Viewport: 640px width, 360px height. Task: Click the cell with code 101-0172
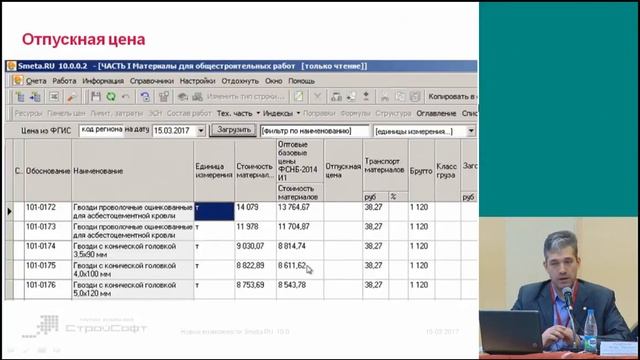point(48,211)
